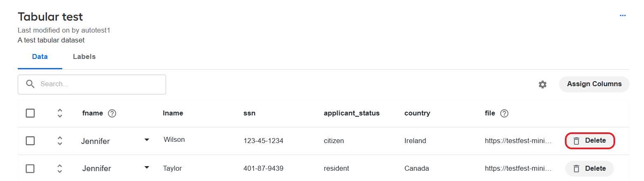Click reorder arrows on Taylor row
644x181 pixels.
[60, 168]
